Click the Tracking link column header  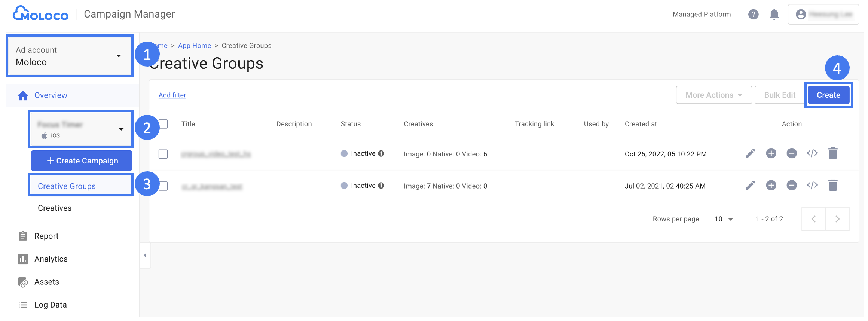pos(534,124)
